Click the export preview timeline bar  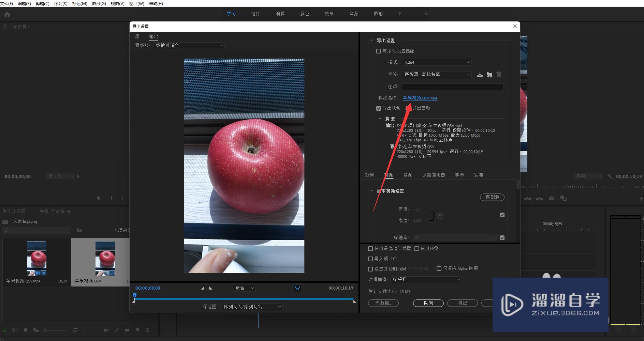coord(244,299)
